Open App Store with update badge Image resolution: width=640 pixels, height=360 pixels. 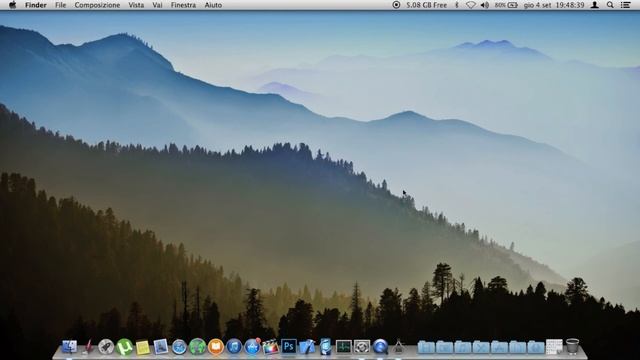(x=252, y=347)
